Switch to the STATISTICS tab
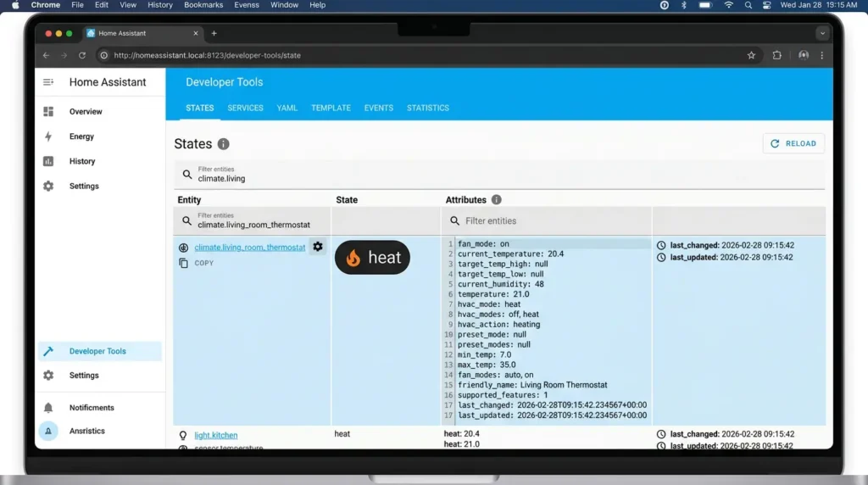 click(x=428, y=108)
